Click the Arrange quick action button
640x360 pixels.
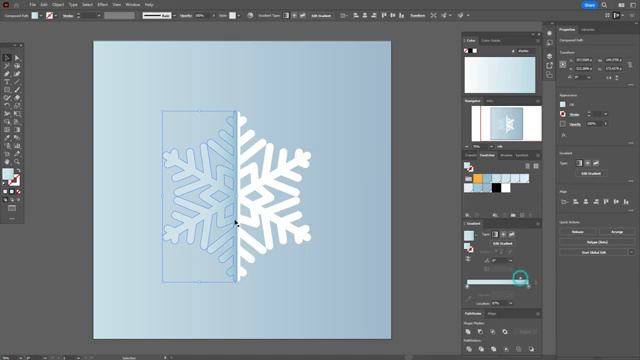click(x=617, y=232)
